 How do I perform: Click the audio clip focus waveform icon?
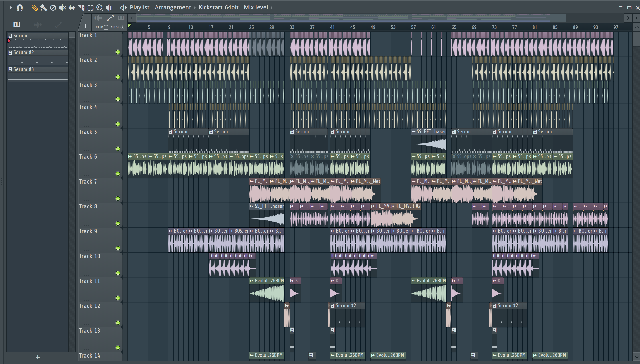point(98,18)
